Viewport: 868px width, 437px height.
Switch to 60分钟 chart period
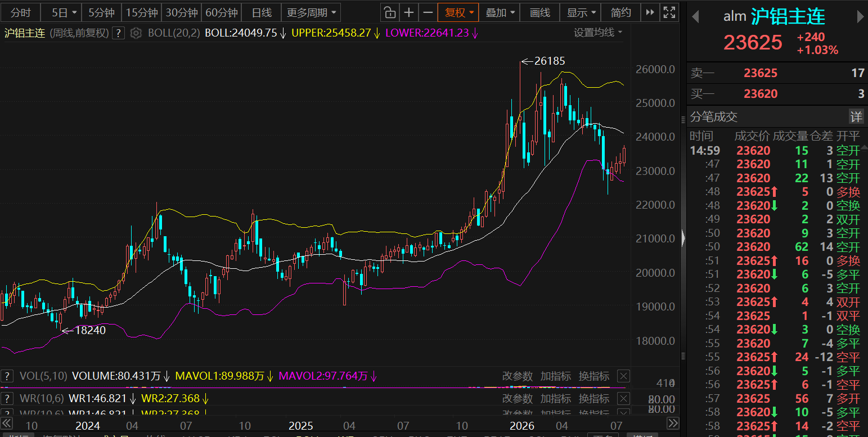click(222, 12)
